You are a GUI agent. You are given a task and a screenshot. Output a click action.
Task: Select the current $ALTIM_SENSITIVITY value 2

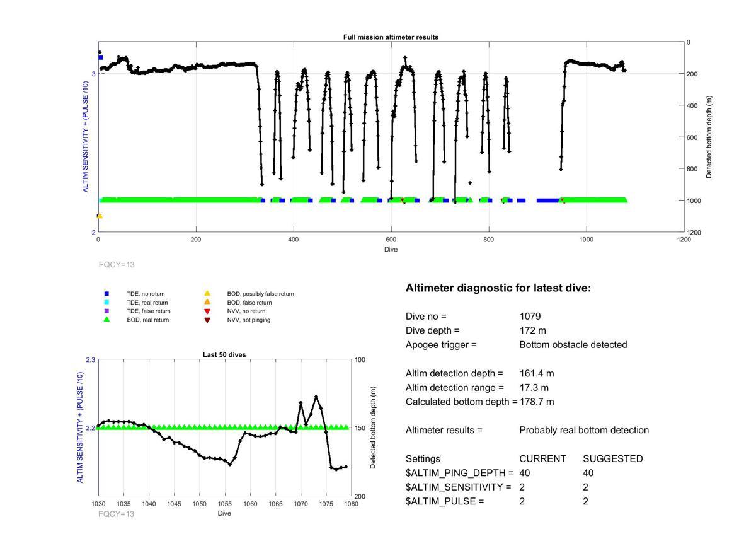[x=522, y=487]
